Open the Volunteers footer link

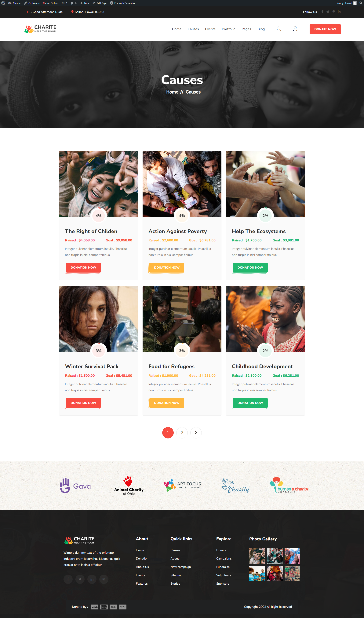tap(224, 575)
